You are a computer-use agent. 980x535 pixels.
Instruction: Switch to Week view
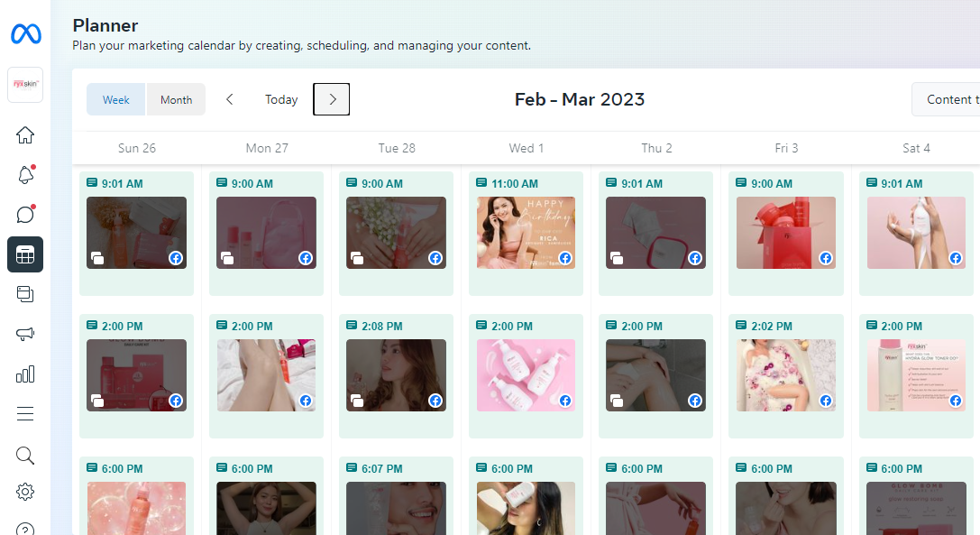pyautogui.click(x=115, y=99)
